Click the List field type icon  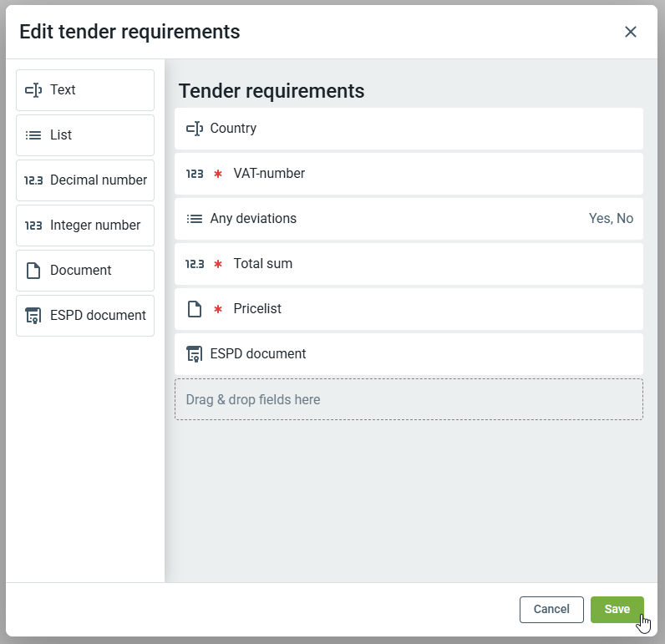click(x=33, y=135)
